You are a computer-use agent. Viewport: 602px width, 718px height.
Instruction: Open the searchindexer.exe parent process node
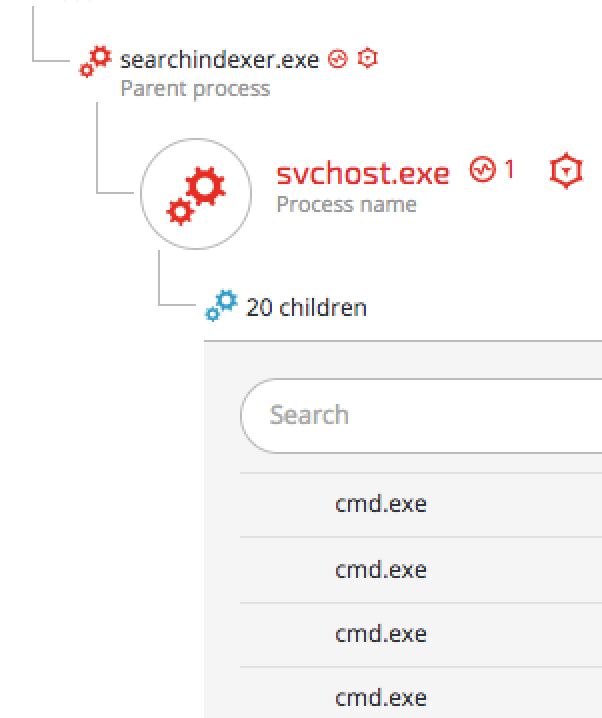[x=219, y=60]
